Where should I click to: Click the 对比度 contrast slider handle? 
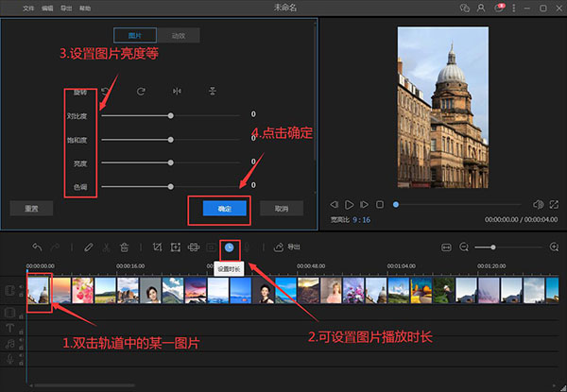[x=171, y=115]
